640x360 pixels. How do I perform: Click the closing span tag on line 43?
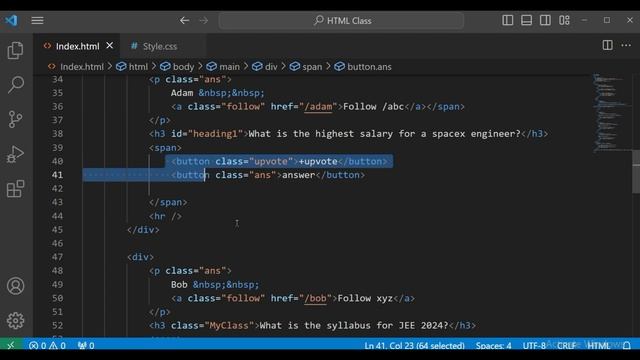[x=168, y=202]
